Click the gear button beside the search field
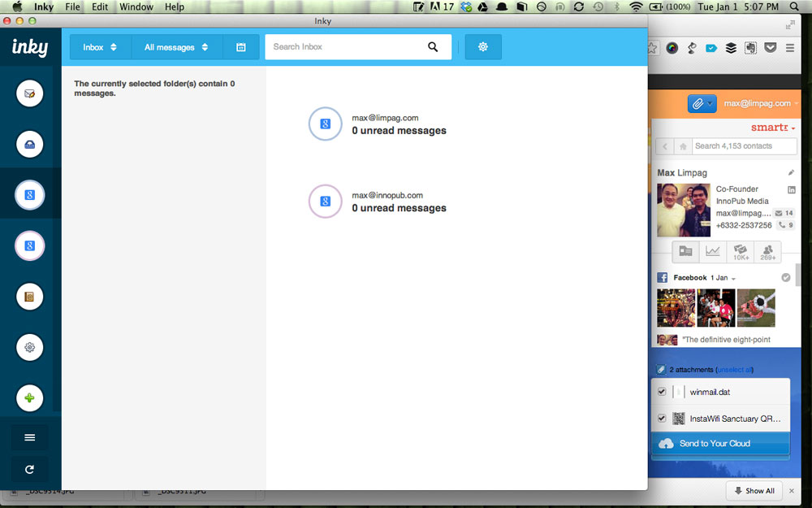812x508 pixels. point(483,47)
